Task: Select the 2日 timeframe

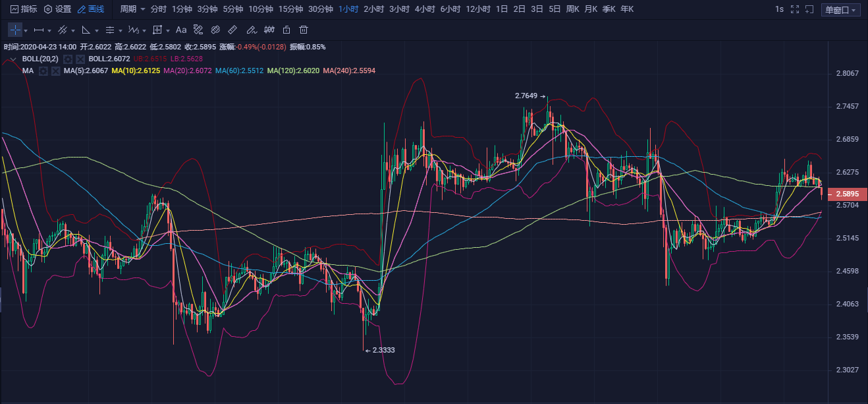Action: 520,9
